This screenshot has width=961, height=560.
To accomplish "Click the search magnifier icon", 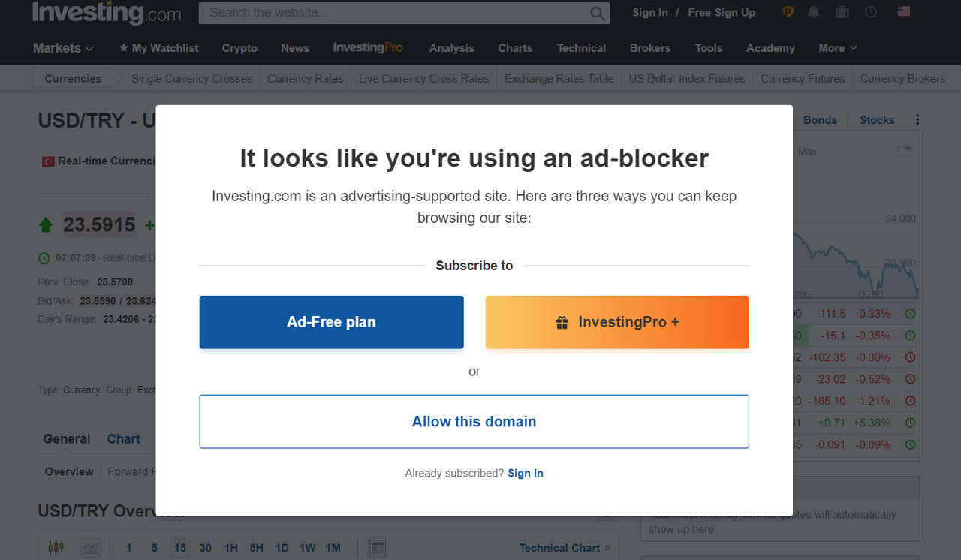I will click(598, 13).
